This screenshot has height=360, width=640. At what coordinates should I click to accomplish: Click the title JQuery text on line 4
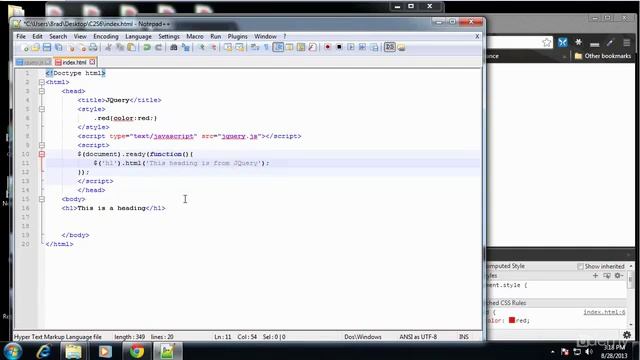(x=118, y=100)
